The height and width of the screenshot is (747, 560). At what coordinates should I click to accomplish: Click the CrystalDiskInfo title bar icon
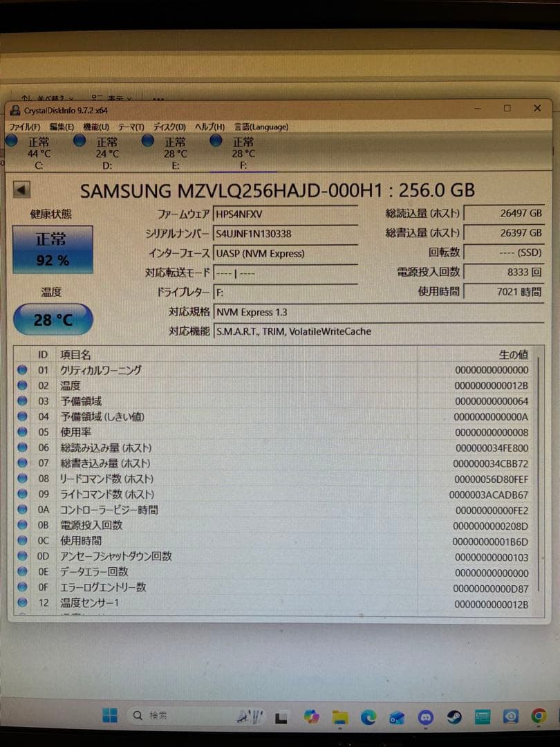click(x=15, y=111)
